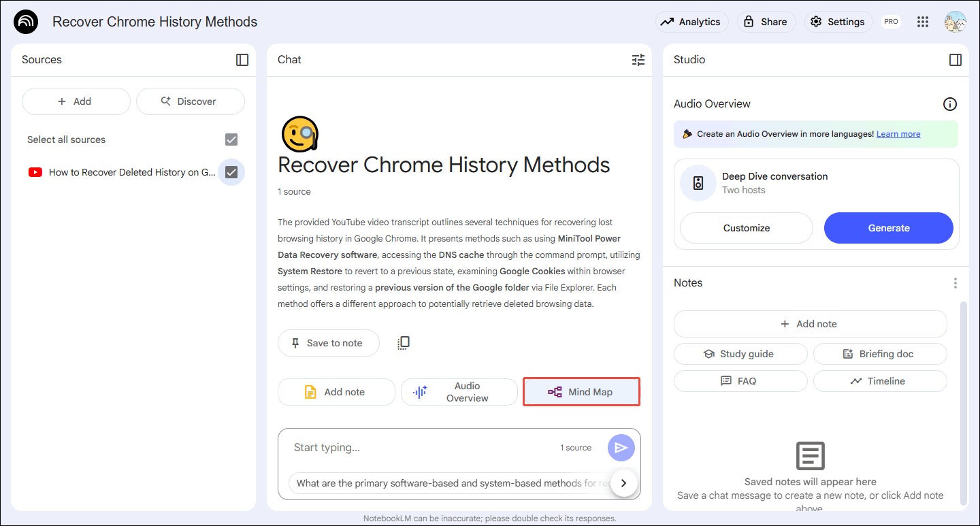
Task: Open the Google apps grid
Action: tap(923, 22)
